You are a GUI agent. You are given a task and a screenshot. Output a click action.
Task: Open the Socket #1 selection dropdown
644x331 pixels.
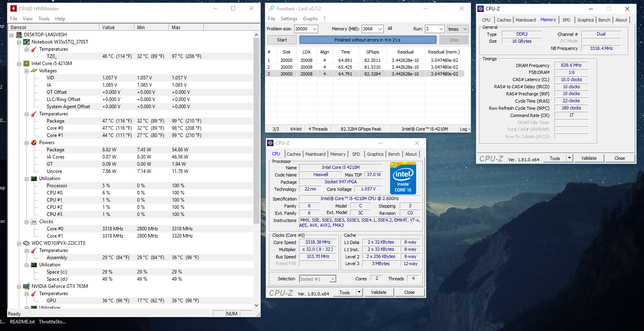point(333,279)
